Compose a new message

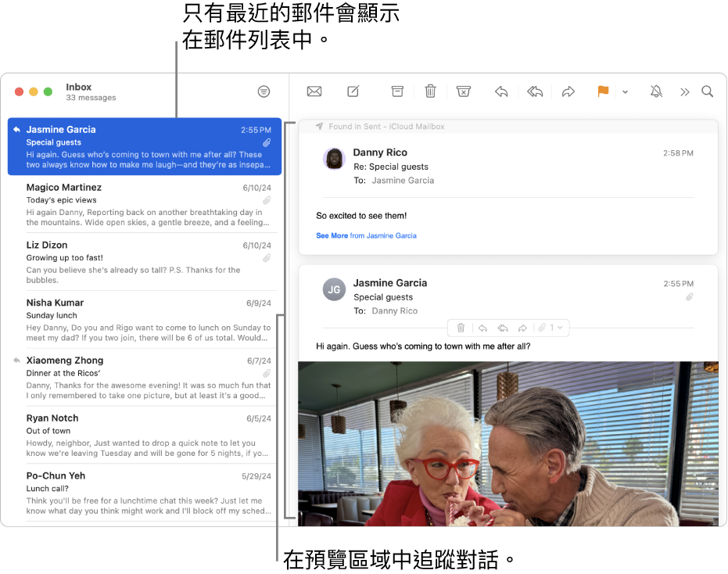tap(353, 91)
